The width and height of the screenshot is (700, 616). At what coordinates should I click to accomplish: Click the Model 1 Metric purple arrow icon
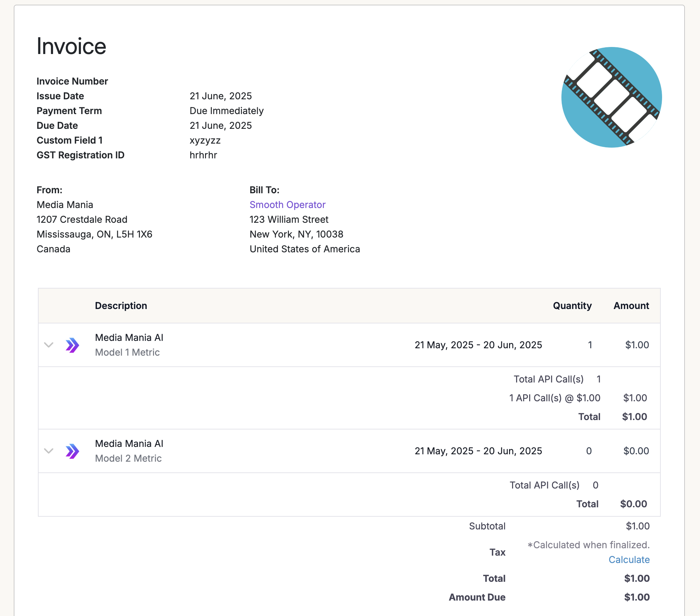click(72, 345)
